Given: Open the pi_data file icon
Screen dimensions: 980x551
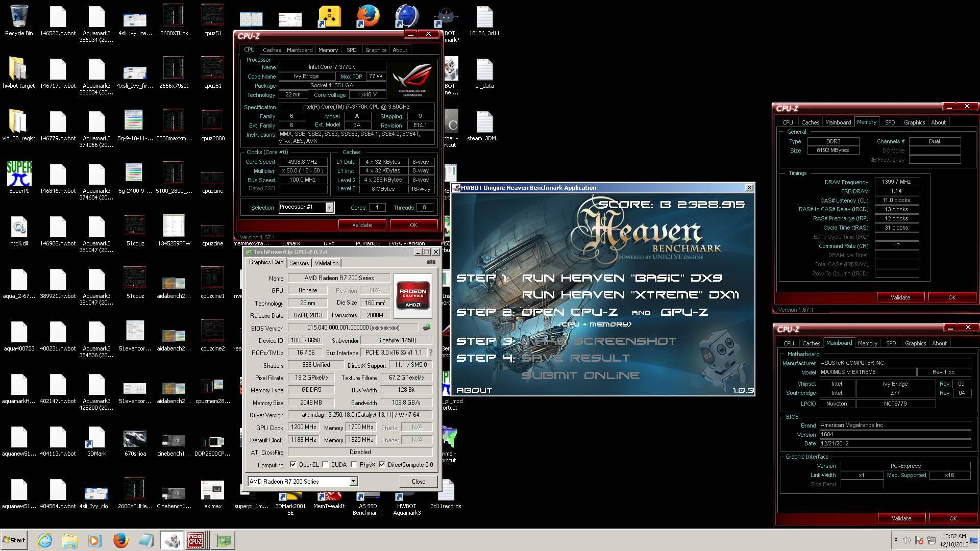Looking at the screenshot, I should coord(484,72).
